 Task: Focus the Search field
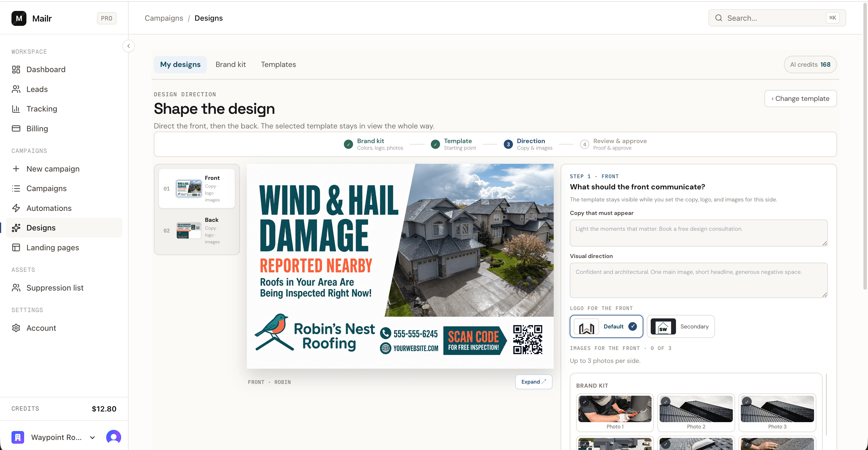pyautogui.click(x=777, y=18)
